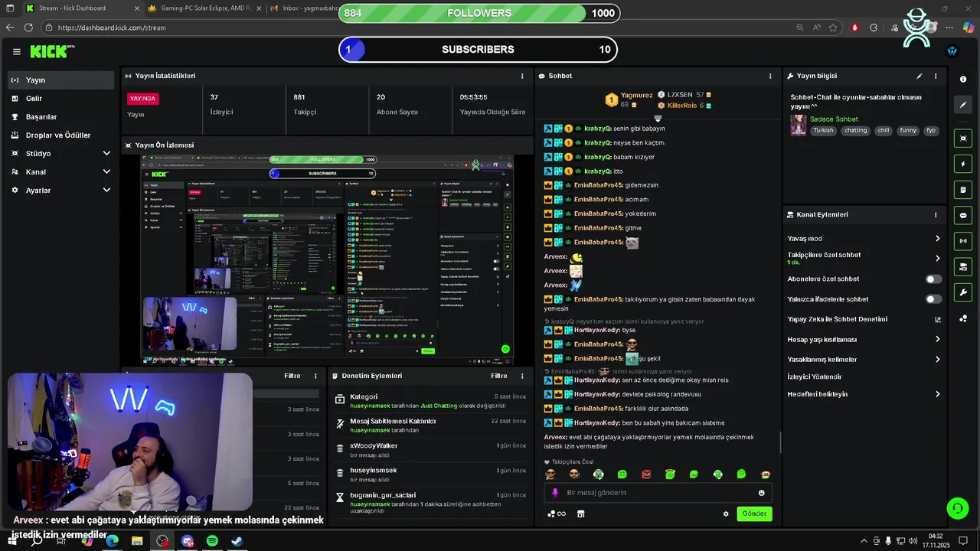Toggle the stream preview widget icon in the right rail
This screenshot has height=551, width=980.
[x=963, y=139]
